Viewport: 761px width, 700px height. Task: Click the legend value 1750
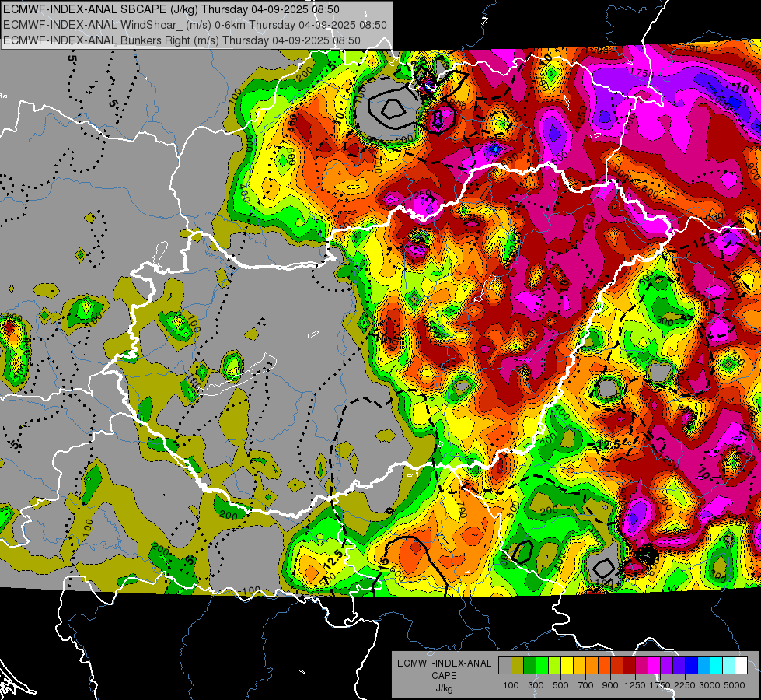(x=660, y=685)
